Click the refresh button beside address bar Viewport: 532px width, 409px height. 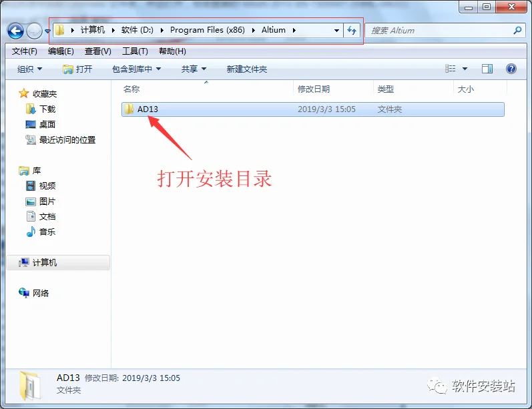352,31
